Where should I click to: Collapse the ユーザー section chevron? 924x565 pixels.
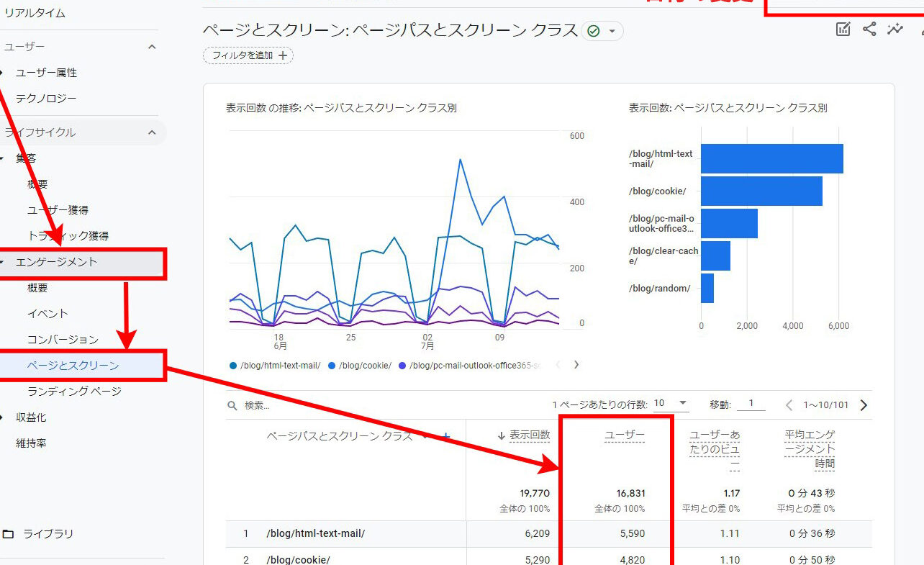[x=152, y=47]
